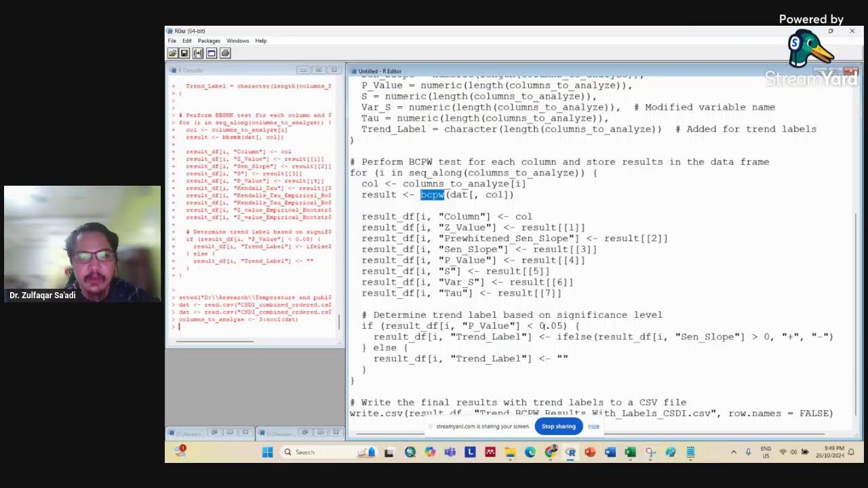Open Wi-Fi network tray icon

783,452
